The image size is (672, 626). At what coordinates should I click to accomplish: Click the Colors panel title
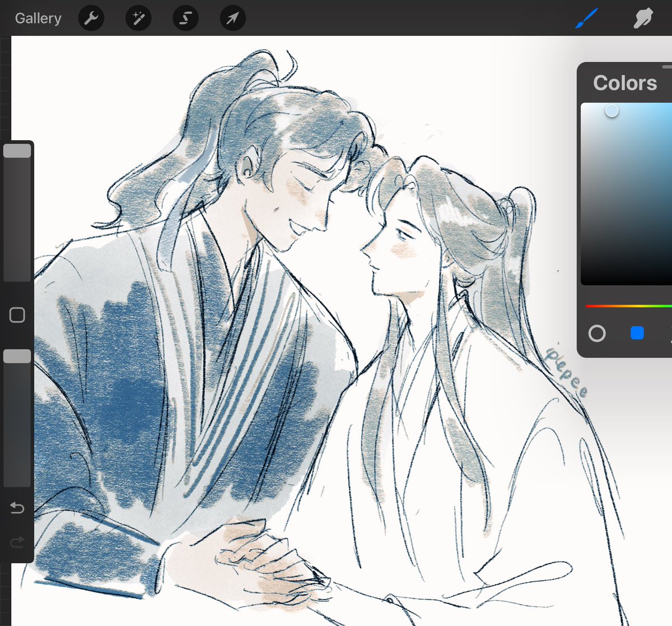pyautogui.click(x=625, y=83)
